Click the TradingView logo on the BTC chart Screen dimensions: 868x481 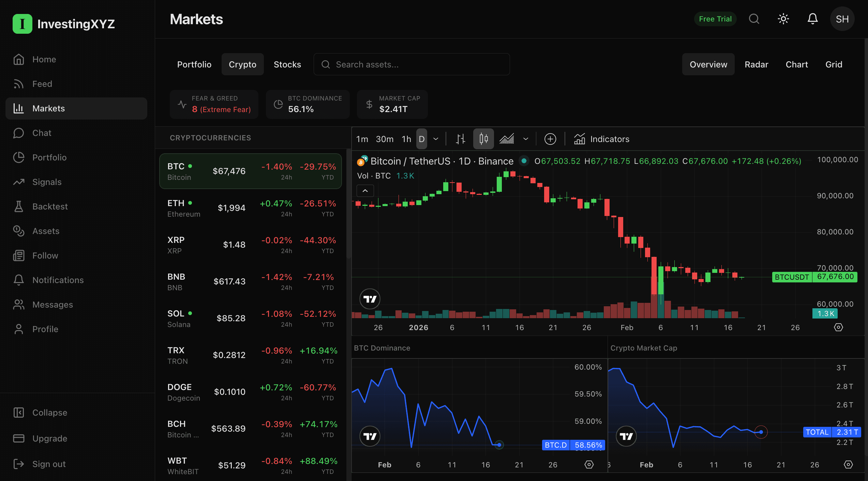click(370, 299)
